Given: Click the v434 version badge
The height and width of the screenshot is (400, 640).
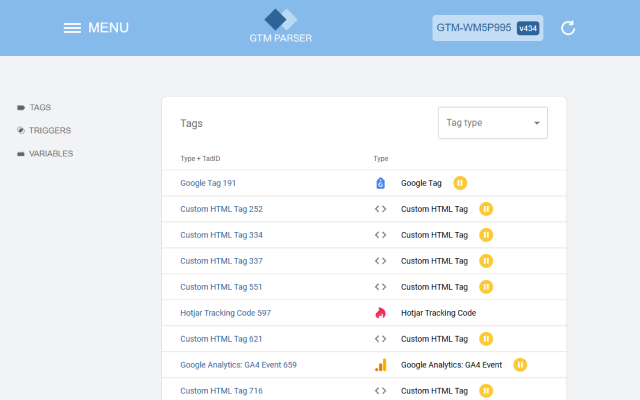Looking at the screenshot, I should click(x=528, y=28).
